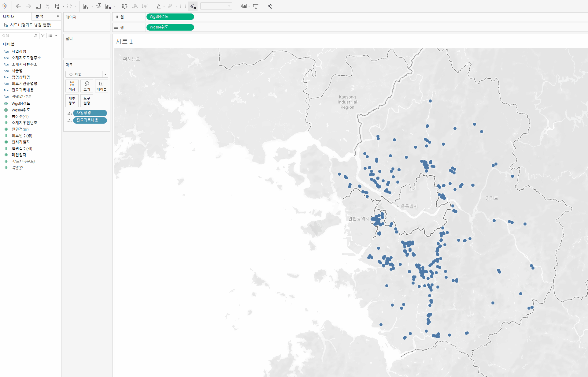The image size is (588, 377).
Task: Open presentation mode icon
Action: point(256,6)
